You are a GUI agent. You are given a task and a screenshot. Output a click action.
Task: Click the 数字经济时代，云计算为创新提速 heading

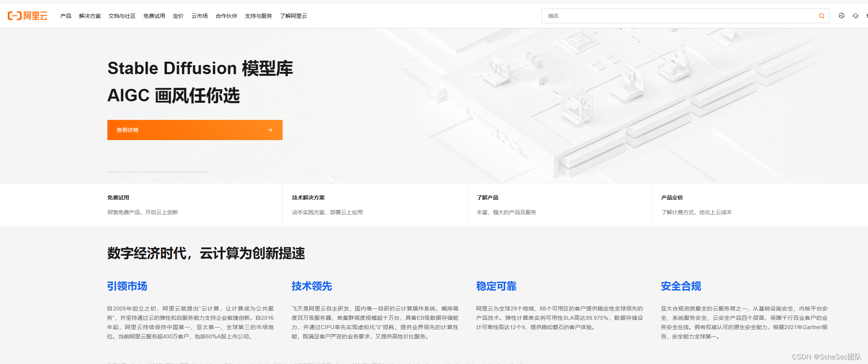click(206, 253)
